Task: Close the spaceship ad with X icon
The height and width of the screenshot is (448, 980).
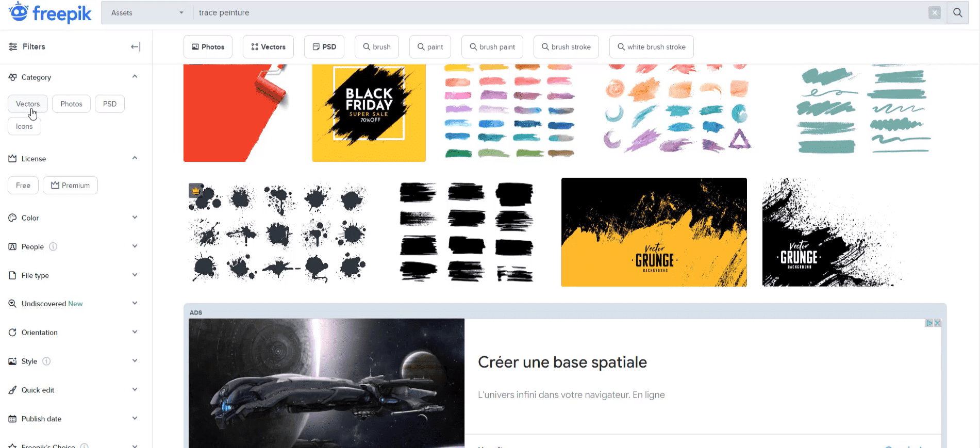Action: [938, 323]
